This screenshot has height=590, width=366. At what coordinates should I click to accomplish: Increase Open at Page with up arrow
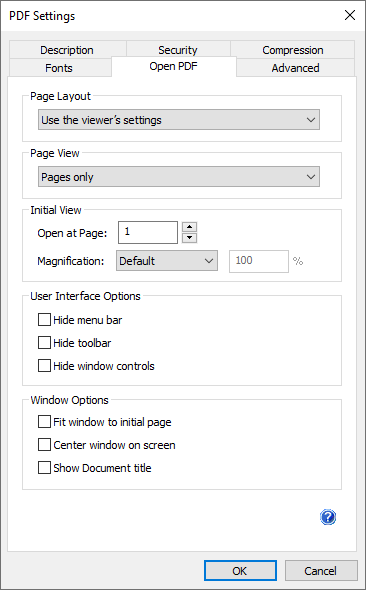[x=190, y=227]
